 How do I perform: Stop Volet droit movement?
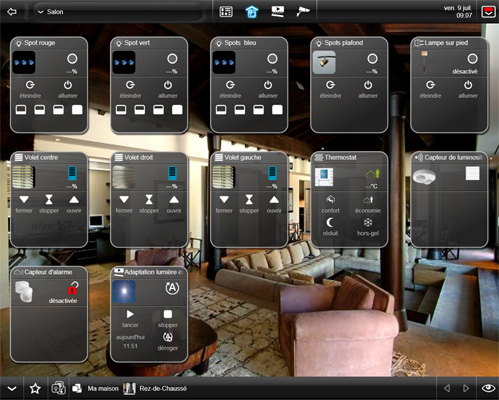(149, 204)
